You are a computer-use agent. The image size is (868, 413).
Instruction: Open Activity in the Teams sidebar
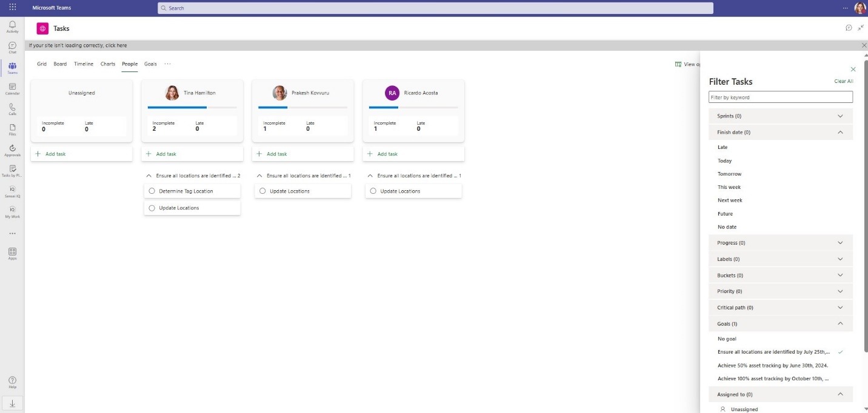click(x=12, y=27)
